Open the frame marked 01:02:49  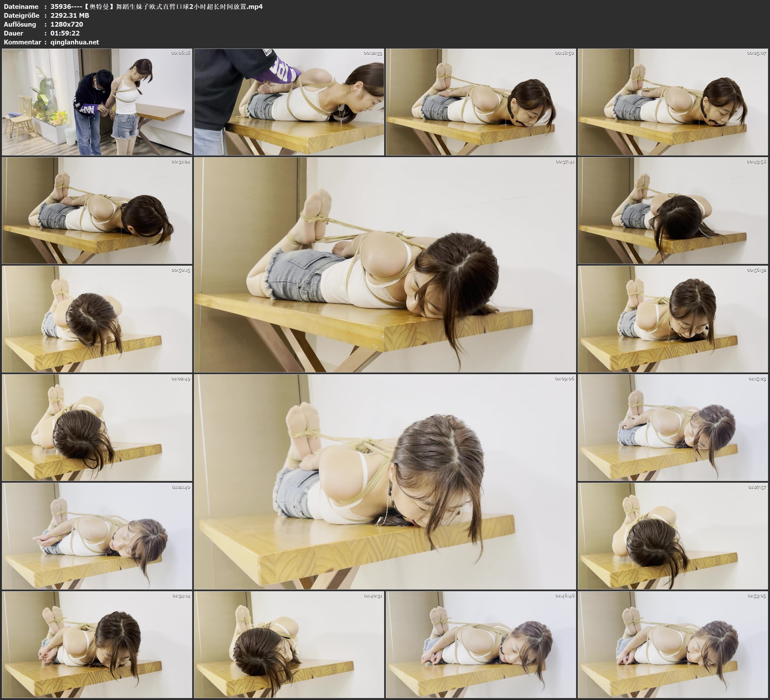97,427
